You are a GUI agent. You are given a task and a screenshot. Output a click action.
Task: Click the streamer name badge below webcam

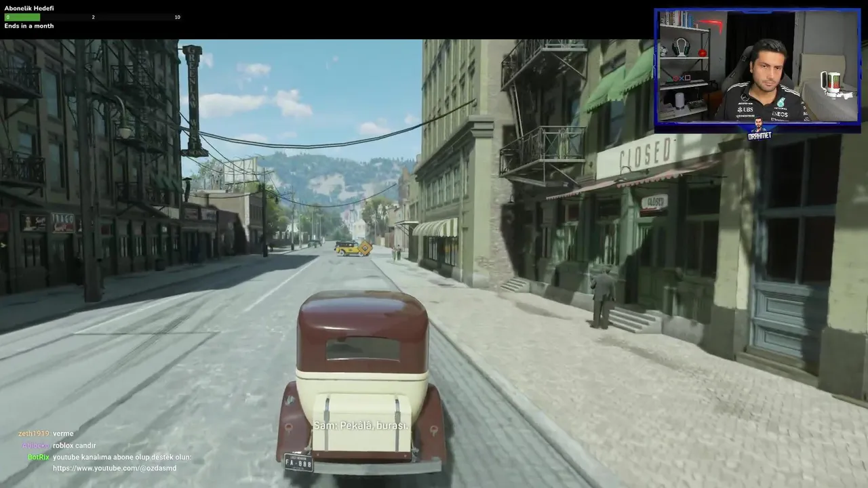coord(759,135)
